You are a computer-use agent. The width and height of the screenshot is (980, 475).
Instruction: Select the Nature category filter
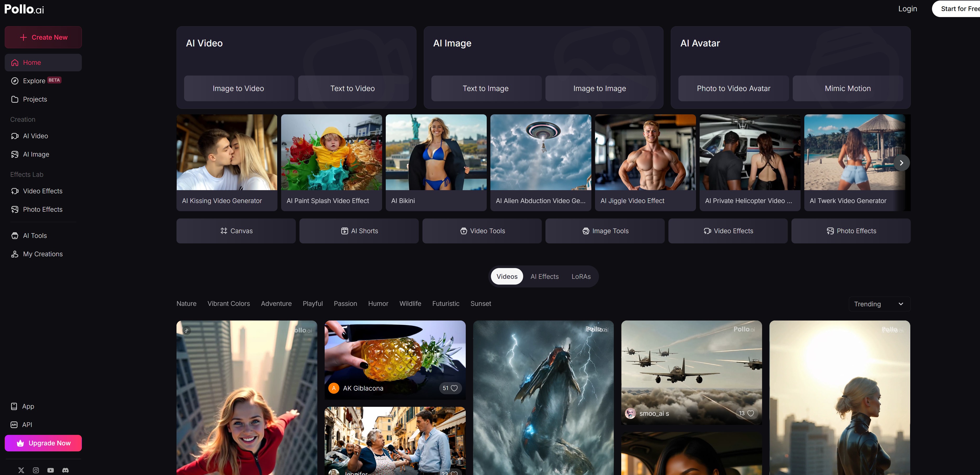coord(186,303)
